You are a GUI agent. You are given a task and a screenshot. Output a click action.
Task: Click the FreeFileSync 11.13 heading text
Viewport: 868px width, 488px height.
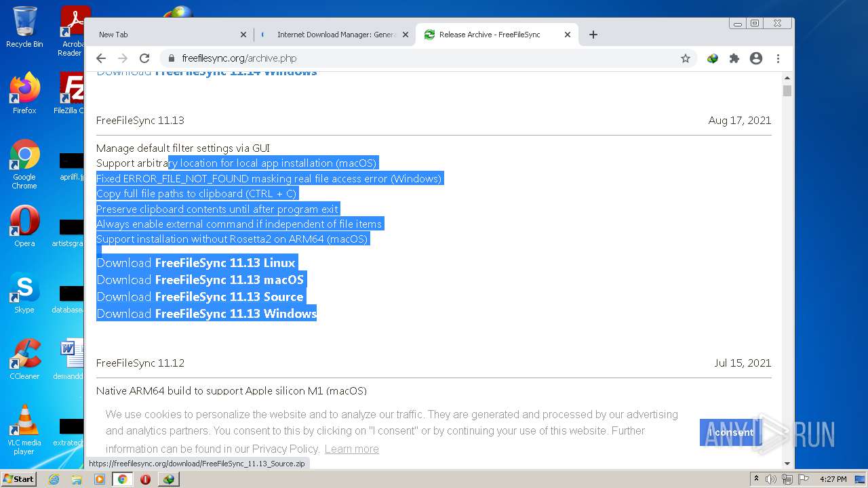(140, 121)
